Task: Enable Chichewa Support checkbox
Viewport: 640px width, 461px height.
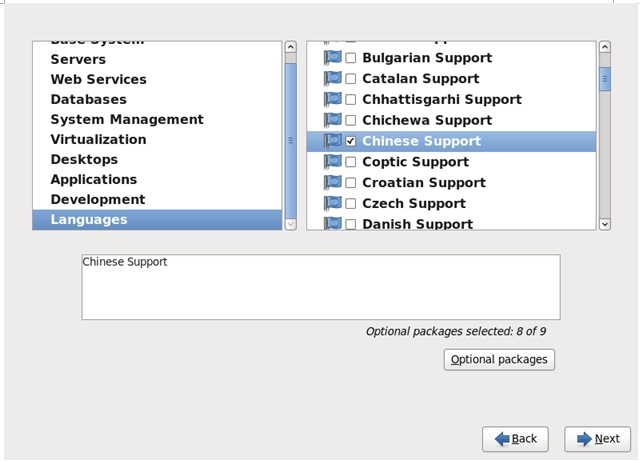Action: click(x=351, y=120)
